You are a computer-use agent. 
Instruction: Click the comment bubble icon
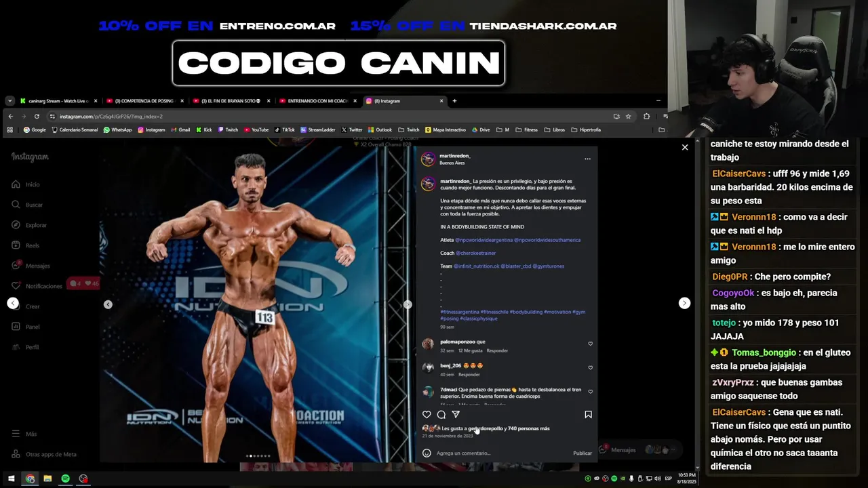coord(441,414)
